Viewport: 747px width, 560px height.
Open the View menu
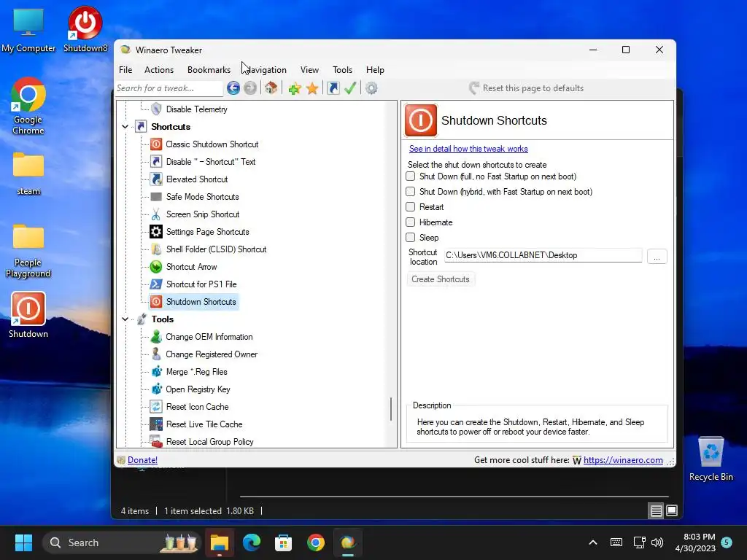click(x=309, y=70)
